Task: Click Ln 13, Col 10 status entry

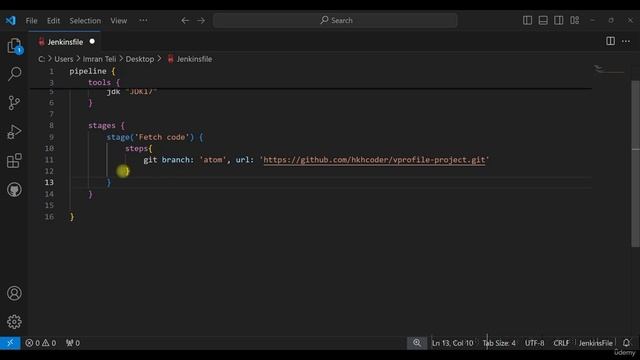Action: [452, 343]
